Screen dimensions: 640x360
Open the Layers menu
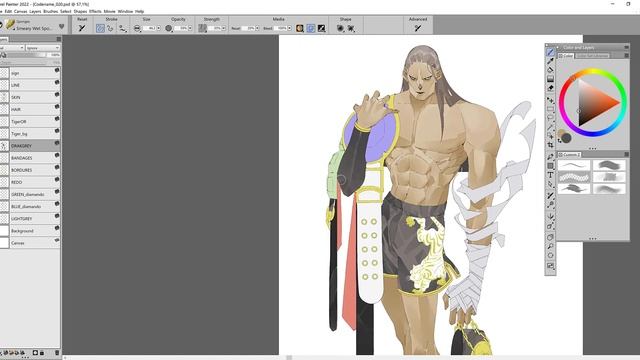point(35,11)
